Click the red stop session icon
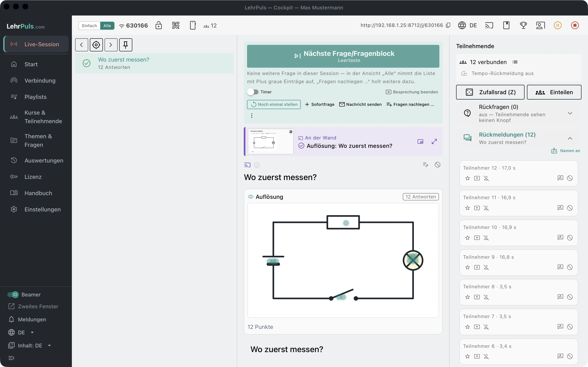This screenshot has height=367, width=588. coord(575,25)
